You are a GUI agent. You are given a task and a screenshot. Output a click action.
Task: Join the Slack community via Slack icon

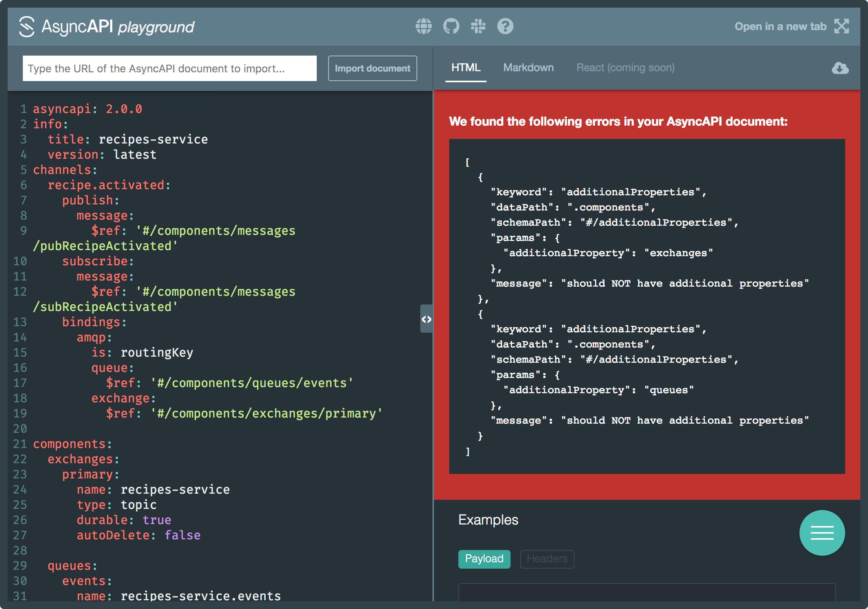[478, 26]
